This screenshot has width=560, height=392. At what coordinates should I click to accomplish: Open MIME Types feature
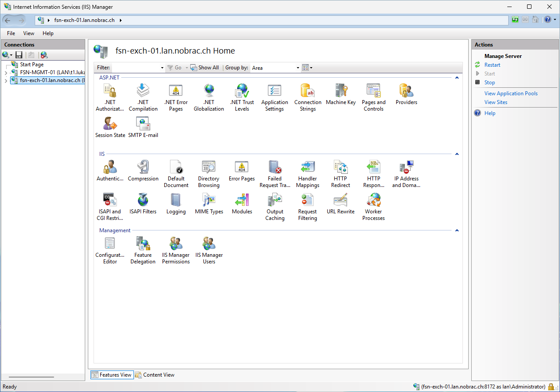tap(209, 204)
